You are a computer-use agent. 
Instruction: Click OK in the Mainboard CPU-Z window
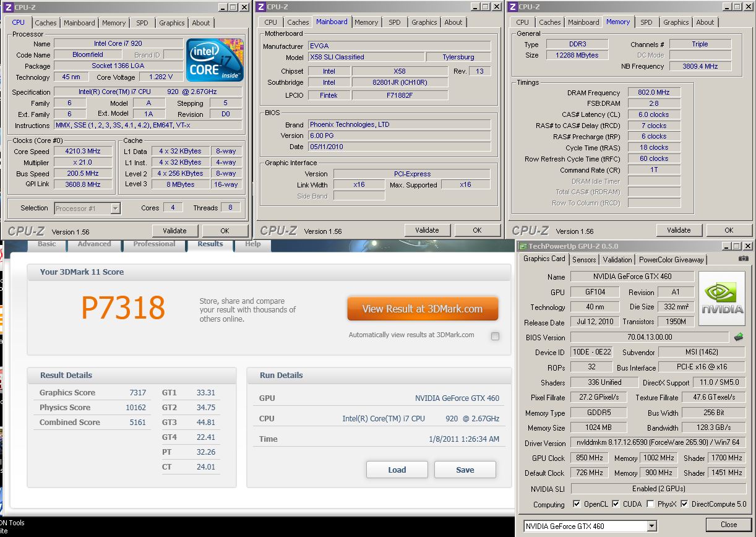tap(477, 230)
